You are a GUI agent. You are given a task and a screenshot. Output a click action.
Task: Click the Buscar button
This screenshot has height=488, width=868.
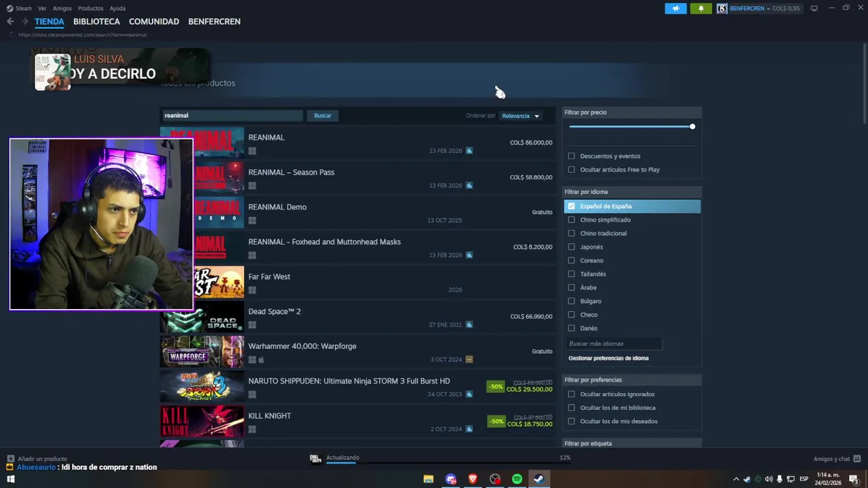pos(323,116)
